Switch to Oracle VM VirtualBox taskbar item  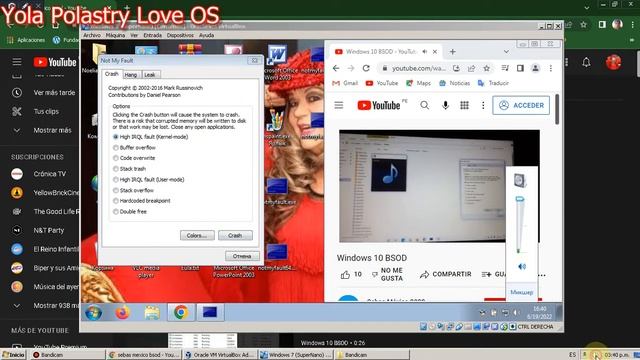coord(220,355)
